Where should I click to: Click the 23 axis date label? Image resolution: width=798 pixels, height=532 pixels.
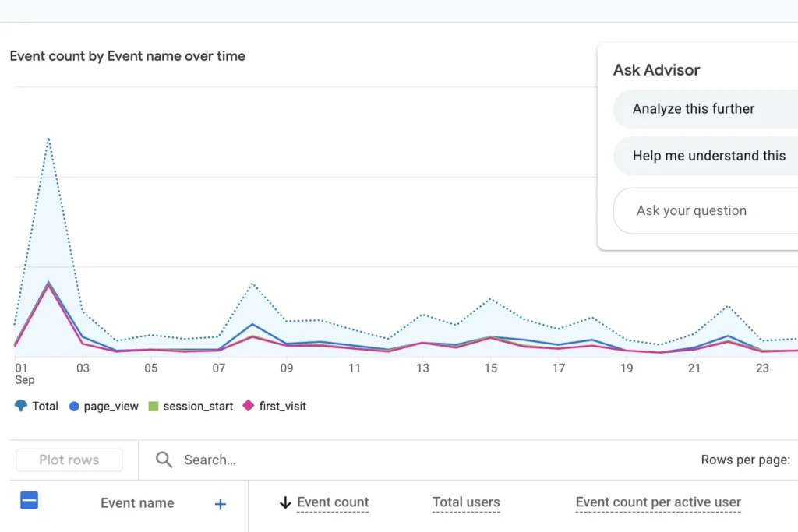click(762, 368)
